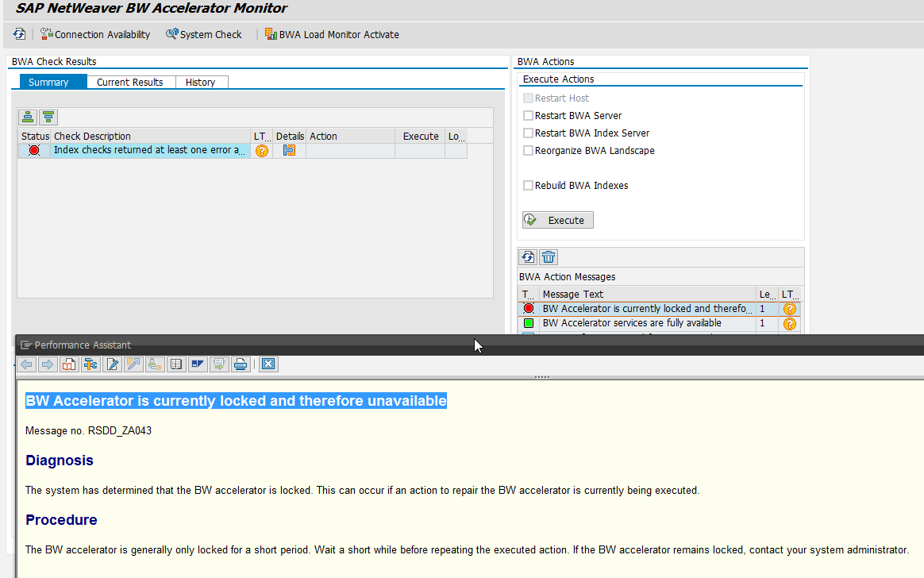Open Connection Availability check
Image resolution: width=924 pixels, height=578 pixels.
(95, 34)
